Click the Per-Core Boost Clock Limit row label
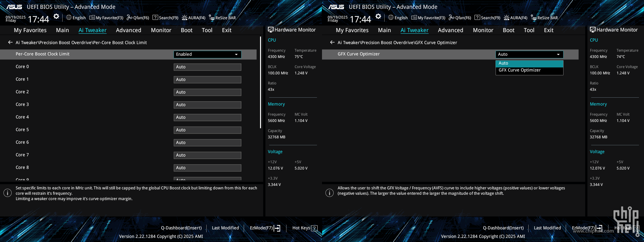The width and height of the screenshot is (644, 242). pos(42,54)
